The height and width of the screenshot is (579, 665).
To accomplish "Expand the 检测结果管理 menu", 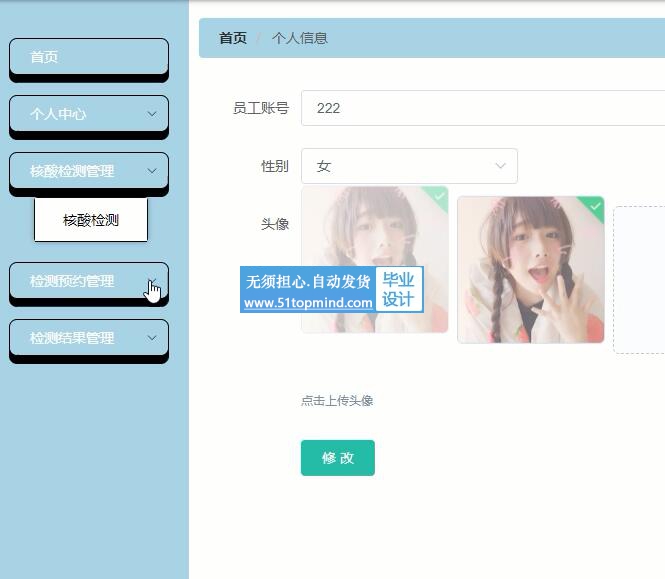I will 89,338.
